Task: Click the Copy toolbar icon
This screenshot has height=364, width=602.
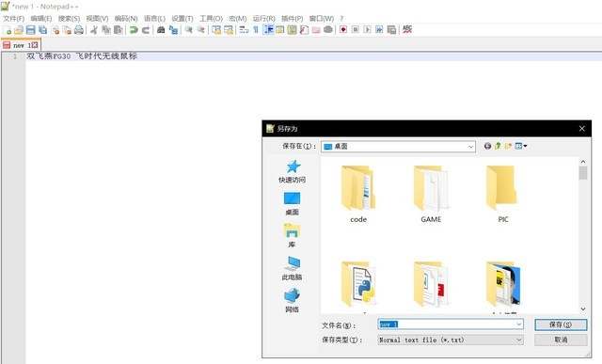Action: click(106, 30)
